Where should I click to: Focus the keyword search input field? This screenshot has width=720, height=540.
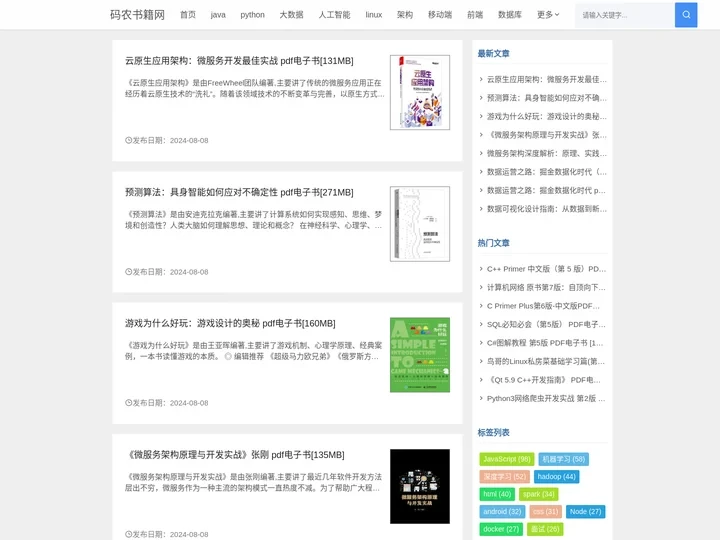click(x=625, y=15)
